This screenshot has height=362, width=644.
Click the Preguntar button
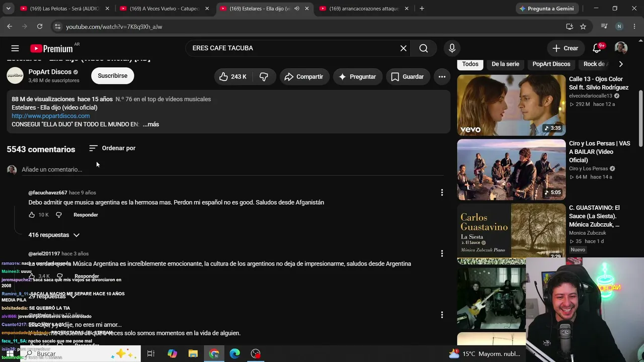tap(357, 76)
